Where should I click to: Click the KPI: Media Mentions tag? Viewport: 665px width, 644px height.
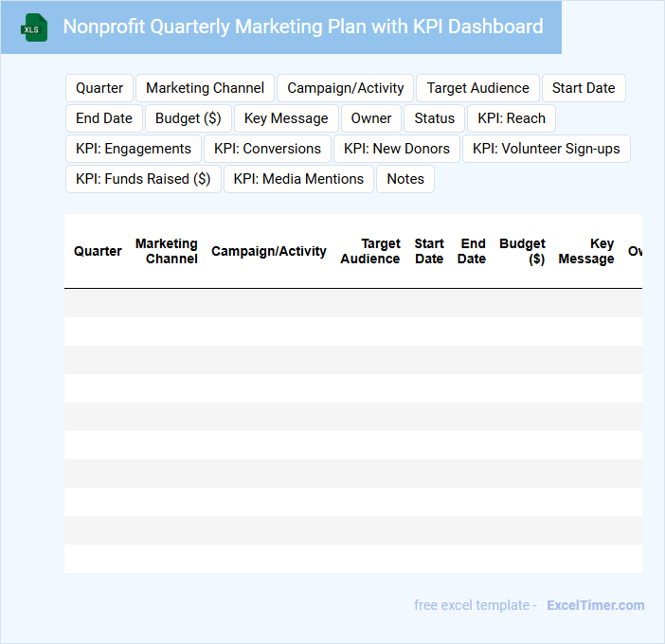coord(298,179)
